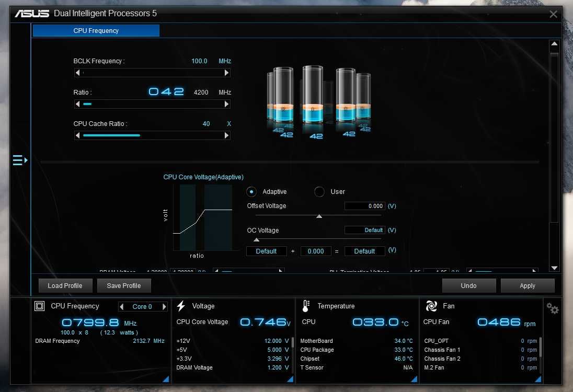Click the Voltage list scrollbar
Viewport: 573px width, 392px height.
tap(293, 343)
